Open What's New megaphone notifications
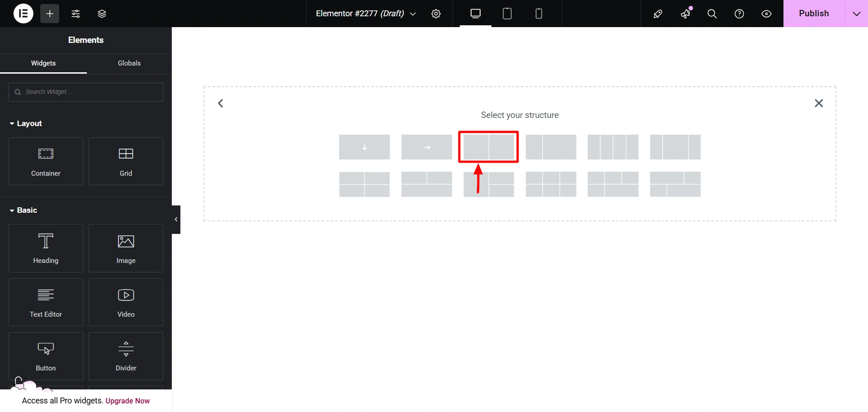 point(685,14)
